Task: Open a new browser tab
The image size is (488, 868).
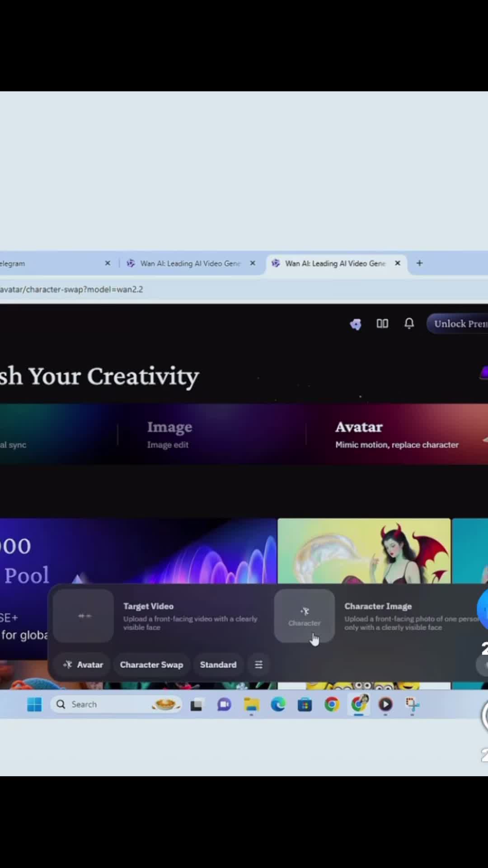Action: [x=419, y=263]
